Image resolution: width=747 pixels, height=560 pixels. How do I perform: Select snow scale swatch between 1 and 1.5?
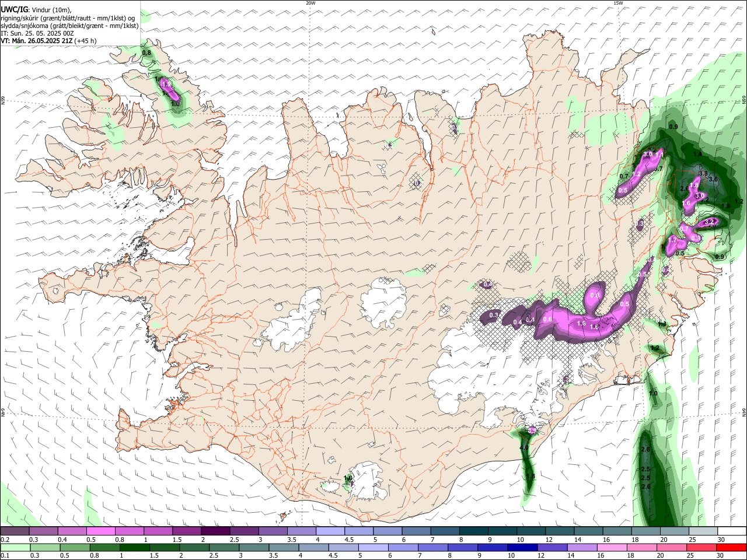pos(158,531)
